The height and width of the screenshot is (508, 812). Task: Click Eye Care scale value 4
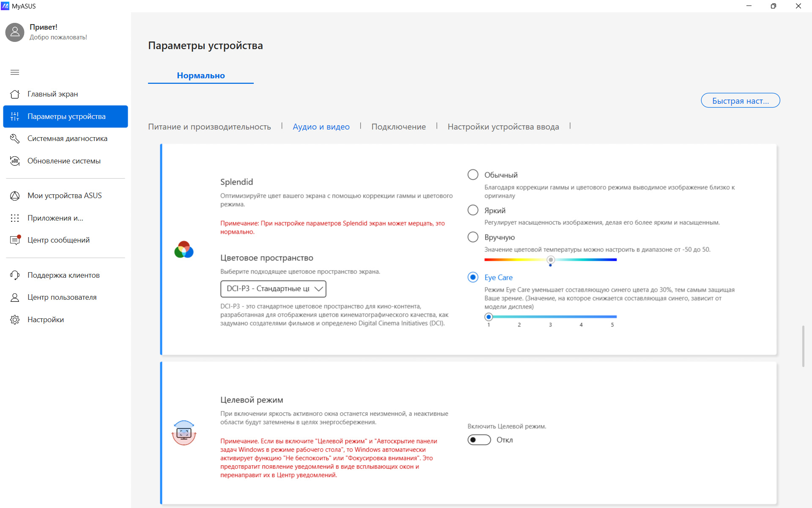581,325
